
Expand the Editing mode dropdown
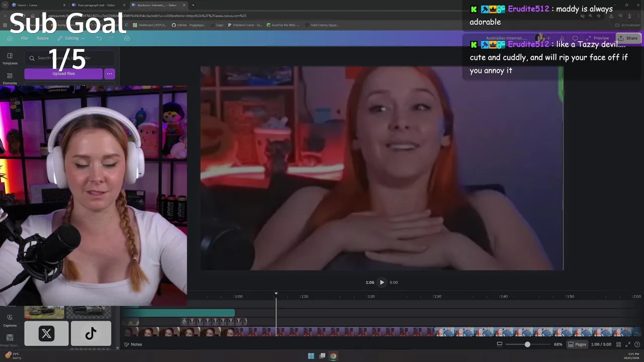(71, 38)
